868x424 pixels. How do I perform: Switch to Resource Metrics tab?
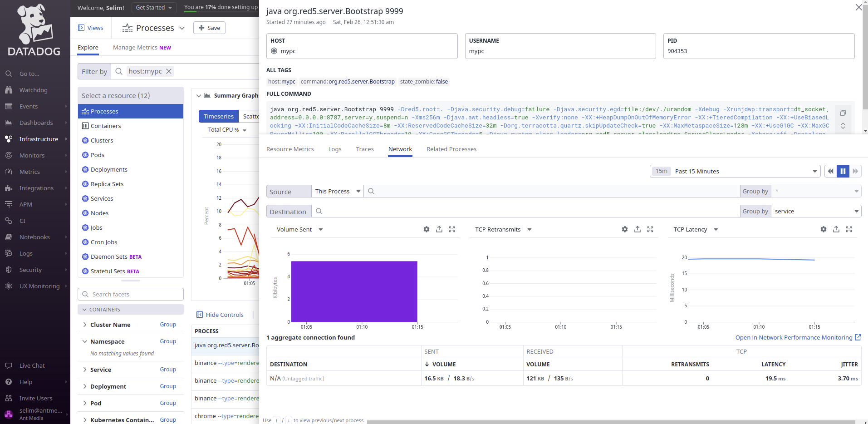(x=290, y=149)
